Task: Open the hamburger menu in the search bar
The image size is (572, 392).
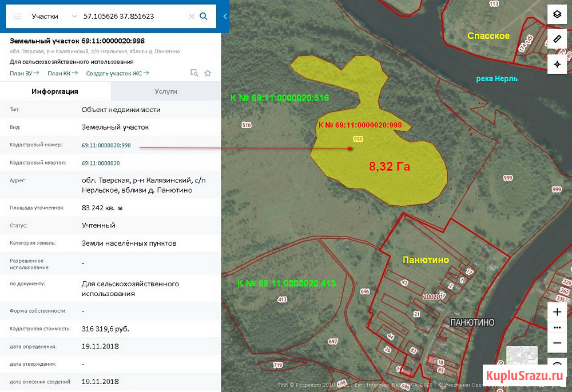Action: 18,17
